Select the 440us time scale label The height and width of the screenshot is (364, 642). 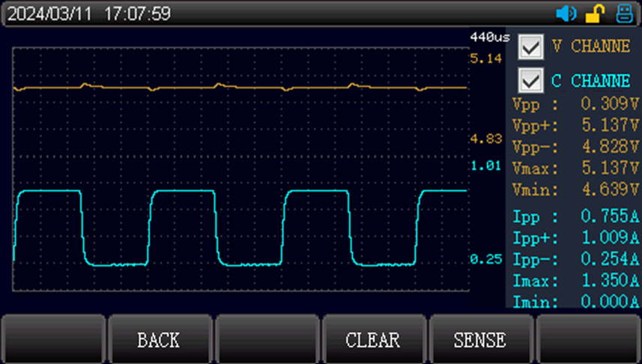489,36
